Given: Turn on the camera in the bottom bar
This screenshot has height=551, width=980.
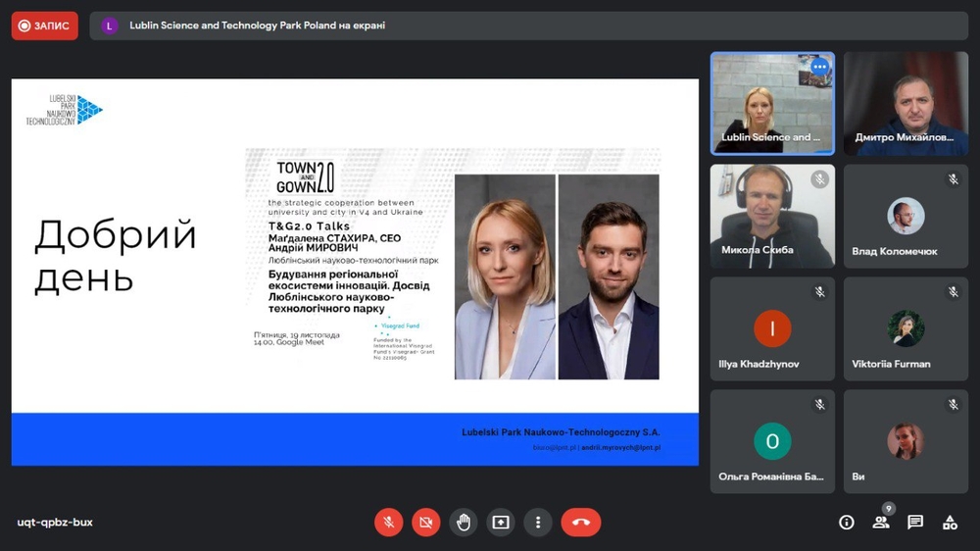Looking at the screenshot, I should pyautogui.click(x=425, y=523).
